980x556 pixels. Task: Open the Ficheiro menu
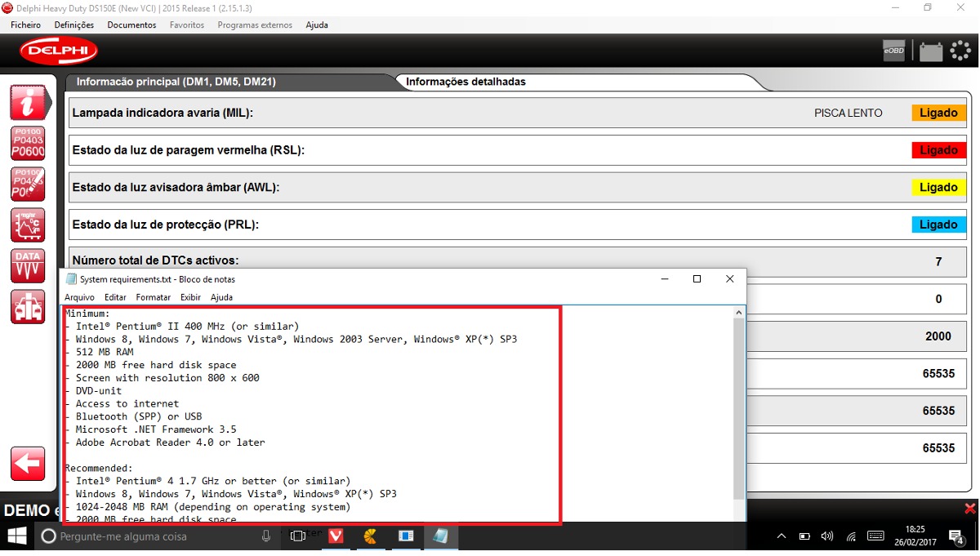(26, 25)
